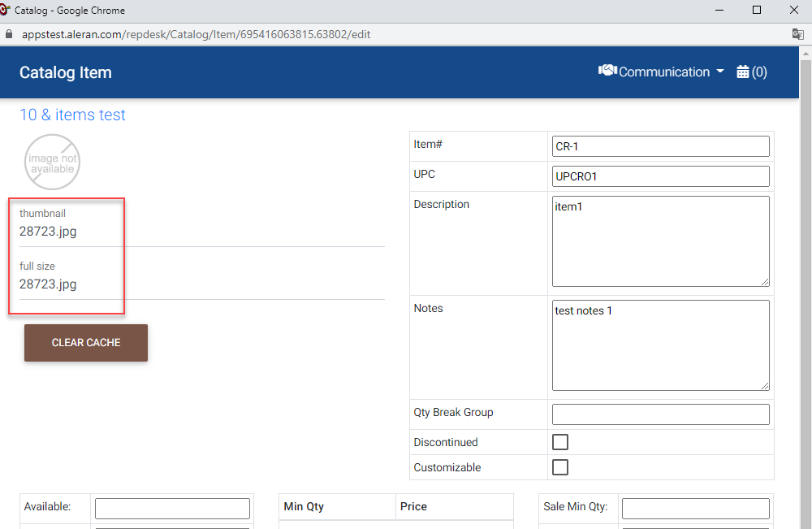
Task: Click the Notes resize handle corner
Action: (x=765, y=386)
